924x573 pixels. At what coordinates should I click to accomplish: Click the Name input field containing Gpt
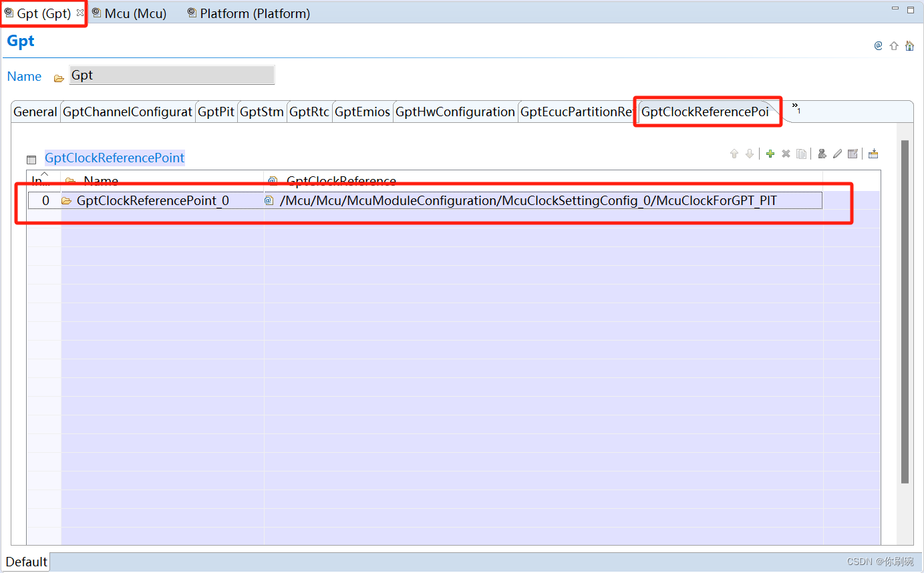point(172,75)
